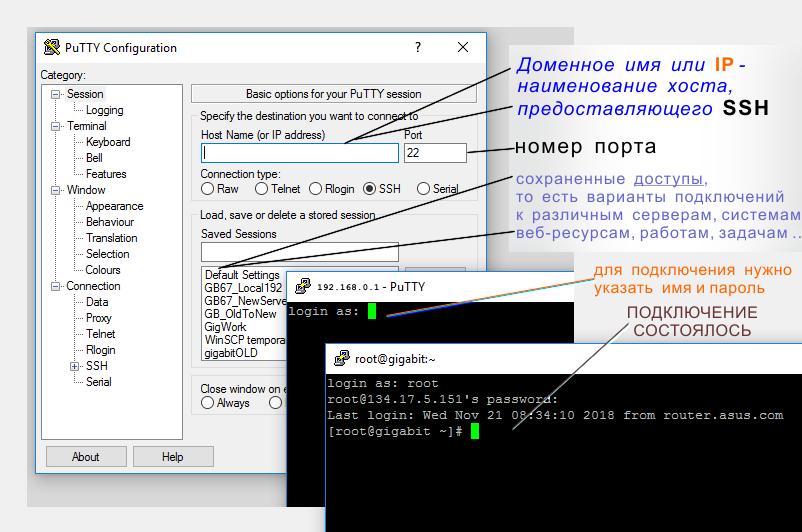Open the Proxy category
802x532 pixels.
tap(99, 318)
